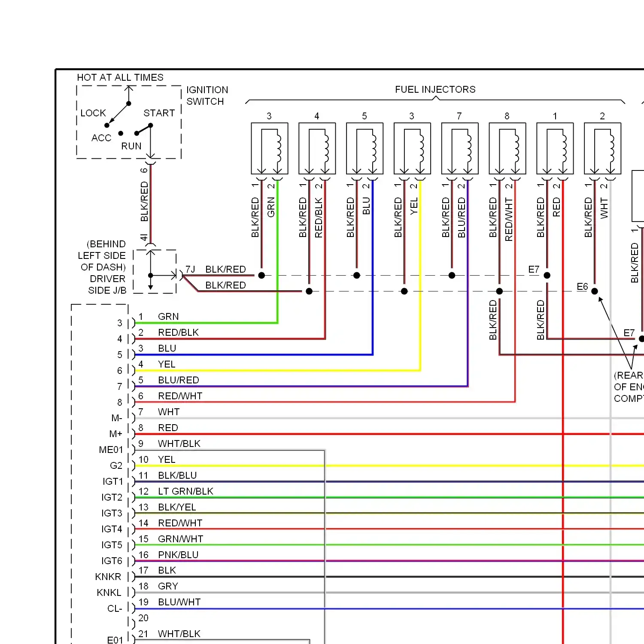The height and width of the screenshot is (644, 644).
Task: Select the vertical "RED/WHT" label under injector 8
Action: [509, 219]
